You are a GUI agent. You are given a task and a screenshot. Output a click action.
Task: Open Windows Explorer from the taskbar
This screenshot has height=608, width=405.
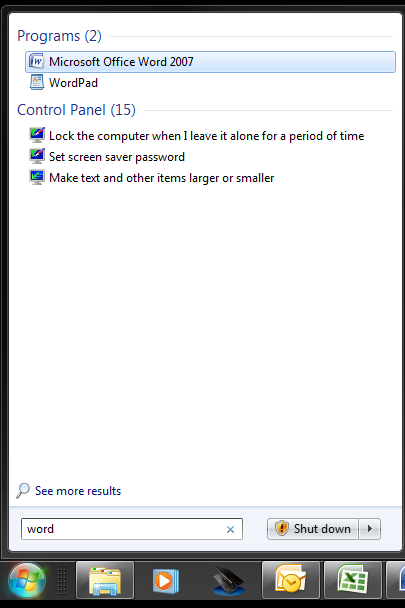click(x=105, y=580)
